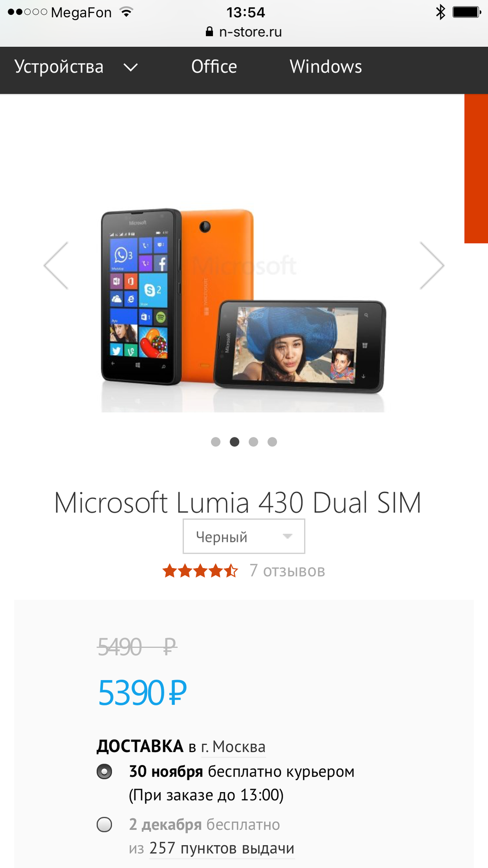Click the star rating icons

[200, 570]
